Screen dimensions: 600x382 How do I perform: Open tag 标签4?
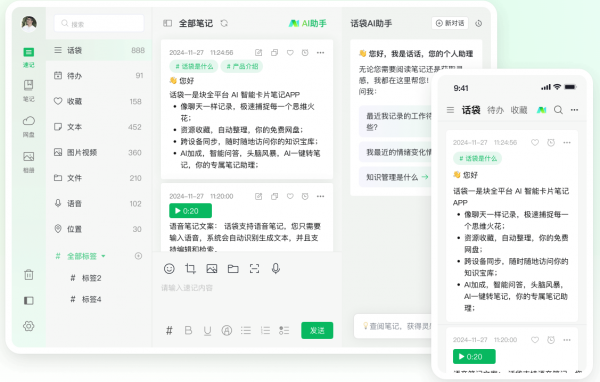click(86, 299)
